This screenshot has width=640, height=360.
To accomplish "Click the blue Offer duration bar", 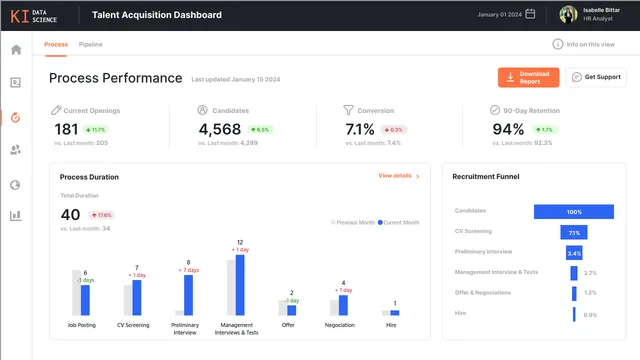I will click(x=292, y=310).
